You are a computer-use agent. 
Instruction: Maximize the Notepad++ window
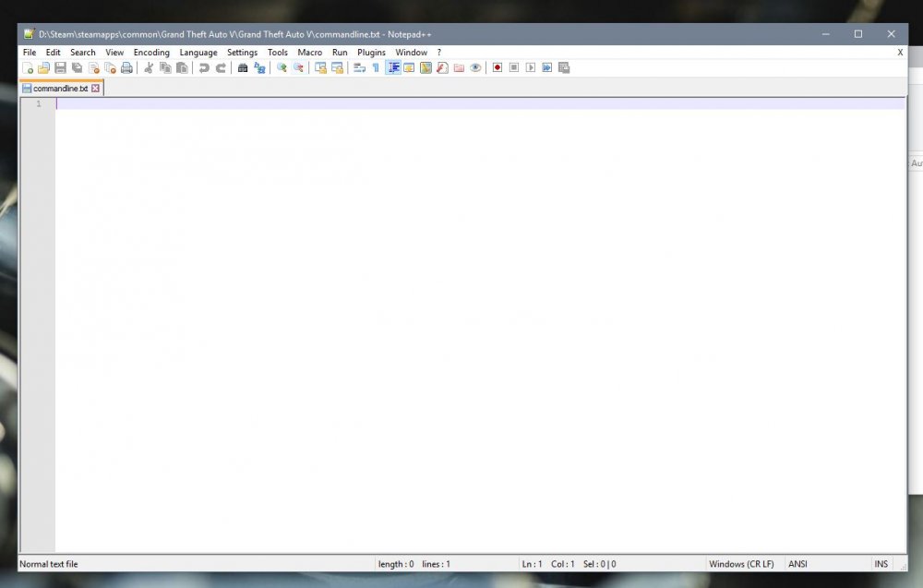[x=858, y=34]
